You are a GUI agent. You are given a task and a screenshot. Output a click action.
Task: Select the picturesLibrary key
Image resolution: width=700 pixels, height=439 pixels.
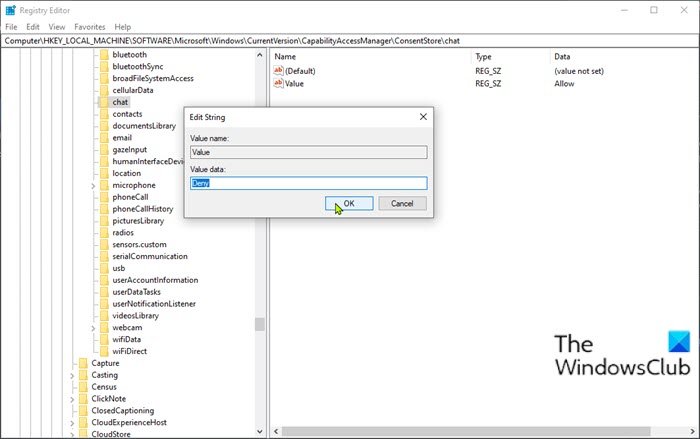point(138,221)
